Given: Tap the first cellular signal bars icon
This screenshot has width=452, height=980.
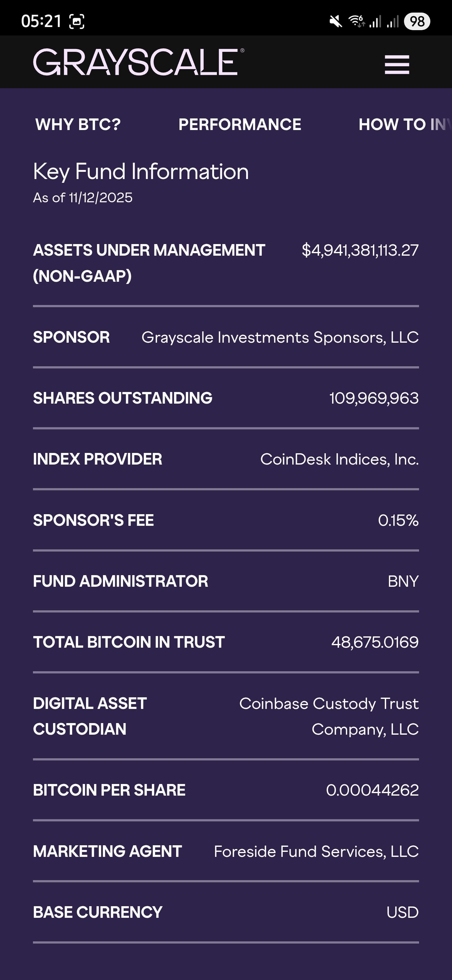Looking at the screenshot, I should (375, 22).
